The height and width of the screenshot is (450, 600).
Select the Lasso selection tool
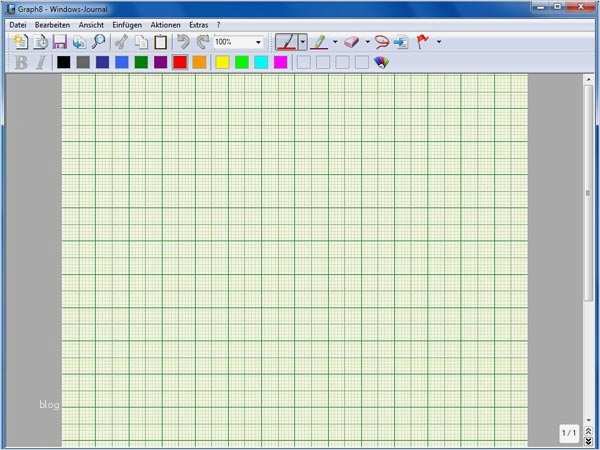[x=382, y=42]
